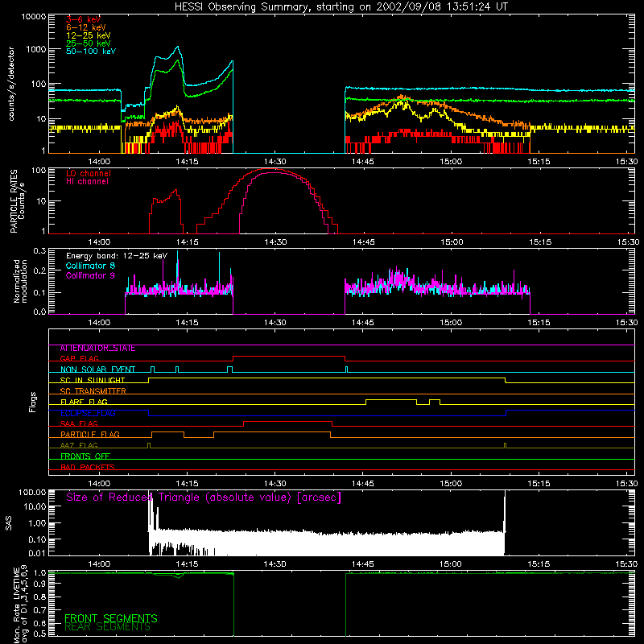Click '15:00' tick under the particle rates panel
This screenshot has height=644, width=644.
pos(451,242)
